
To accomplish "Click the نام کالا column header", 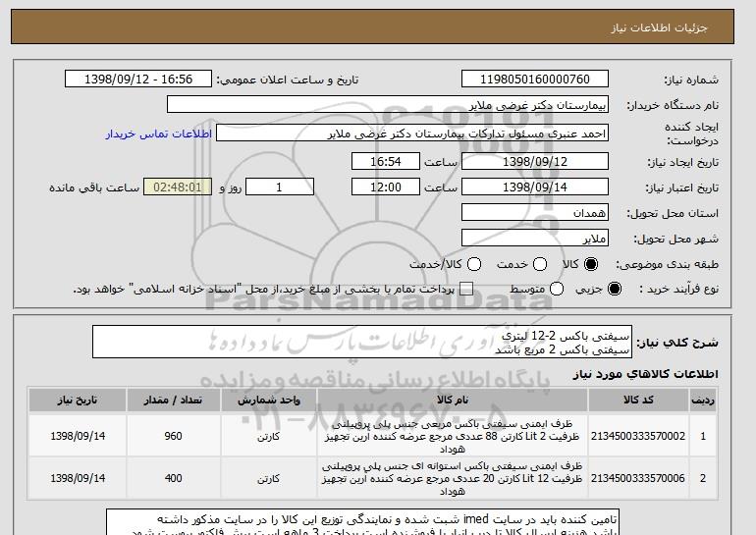I will pyautogui.click(x=453, y=401).
